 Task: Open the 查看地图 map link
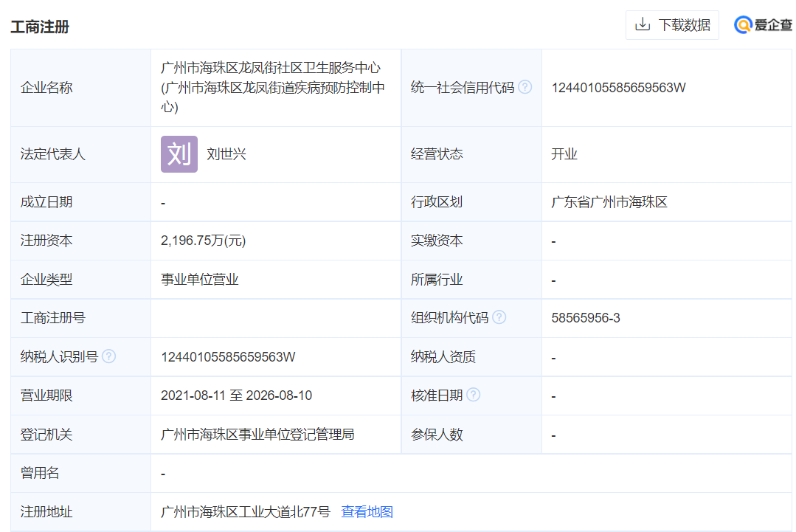367,511
